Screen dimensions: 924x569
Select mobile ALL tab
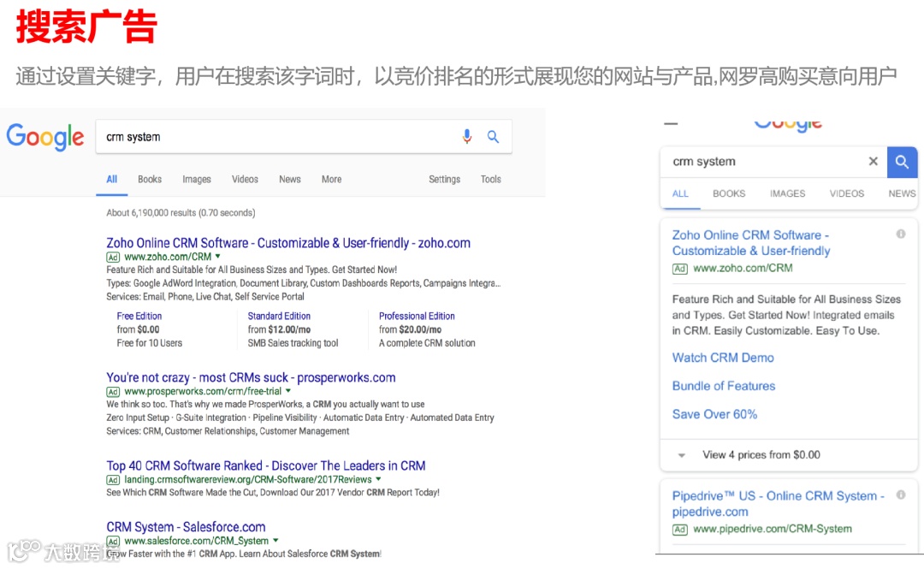click(x=680, y=193)
